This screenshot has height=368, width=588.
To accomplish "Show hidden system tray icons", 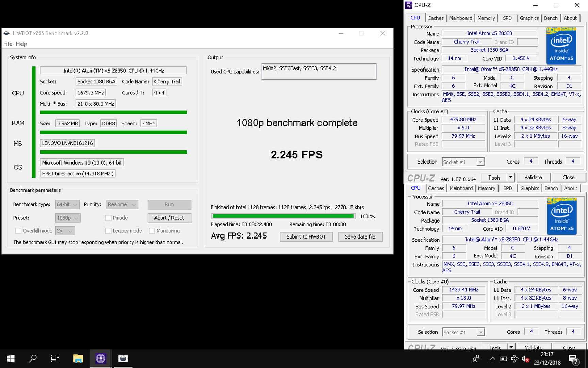I will [492, 359].
